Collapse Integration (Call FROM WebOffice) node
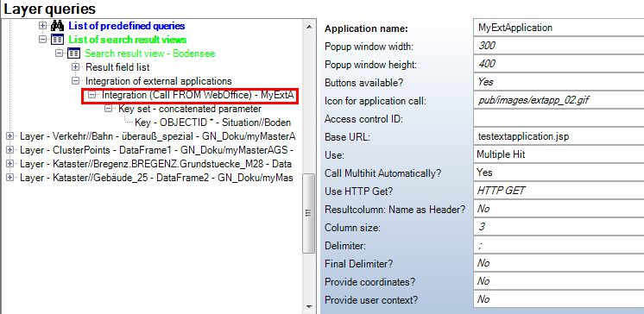Image resolution: width=644 pixels, height=314 pixels. 92,95
